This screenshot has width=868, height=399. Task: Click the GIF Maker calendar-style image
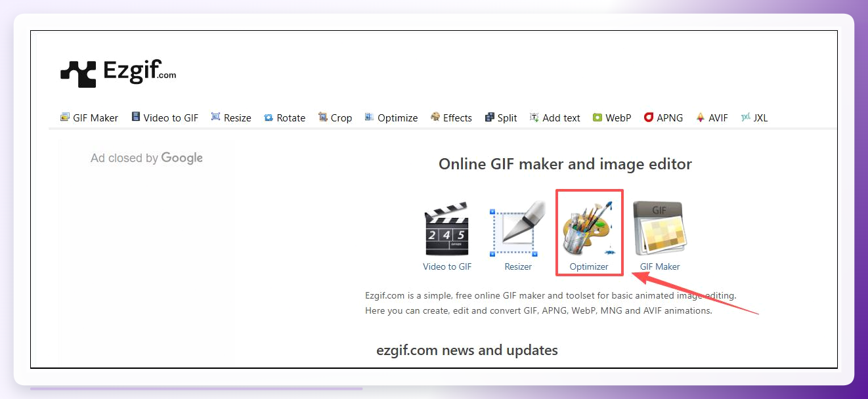point(660,228)
